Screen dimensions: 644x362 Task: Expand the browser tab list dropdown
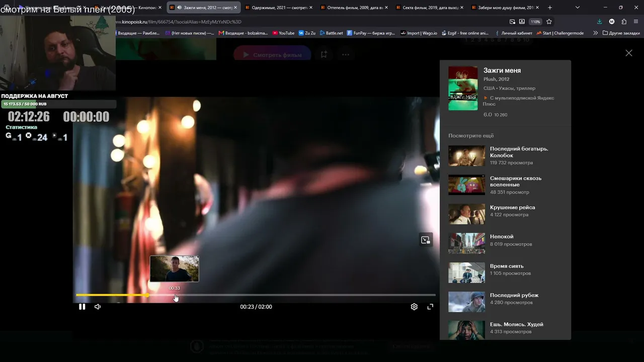(577, 8)
